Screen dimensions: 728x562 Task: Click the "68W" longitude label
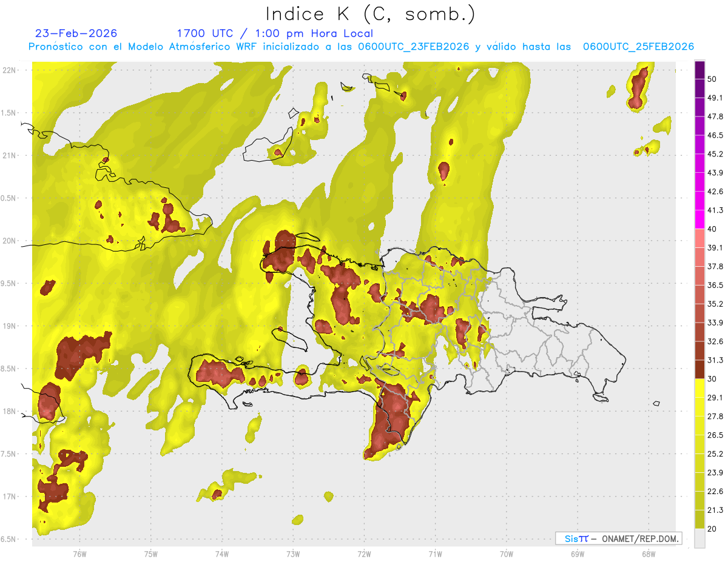tap(648, 554)
